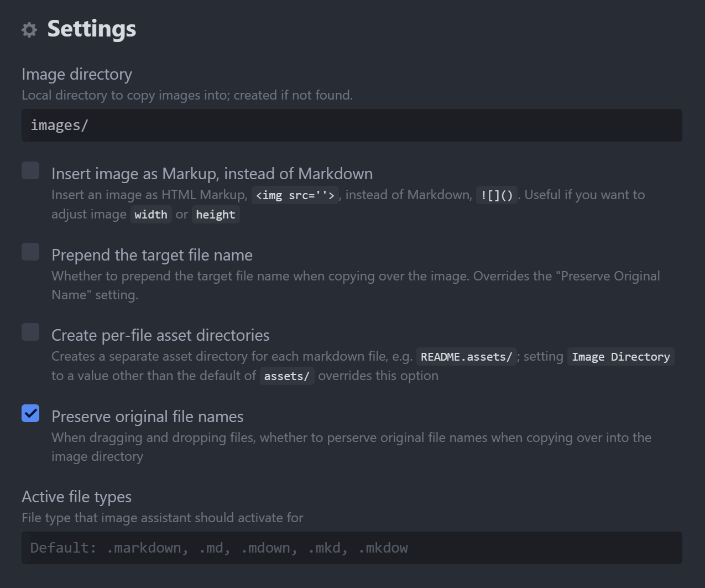
Task: Select the <img src=''> code snippet
Action: pyautogui.click(x=295, y=195)
